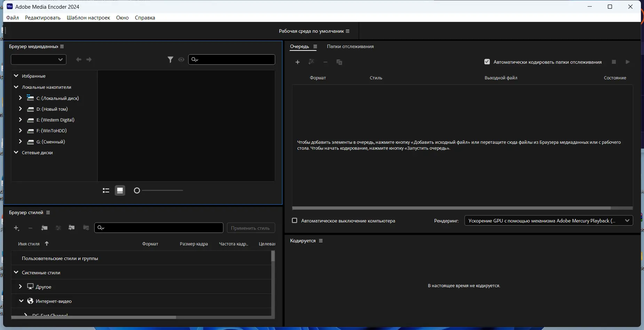Toggle preview visibility eye icon in Media Browser
Image resolution: width=644 pixels, height=330 pixels.
tap(181, 60)
